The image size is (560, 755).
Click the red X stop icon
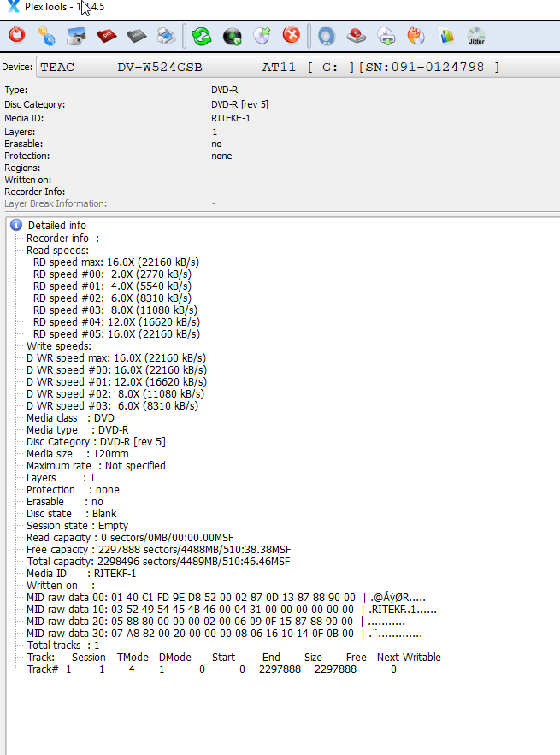click(x=292, y=35)
